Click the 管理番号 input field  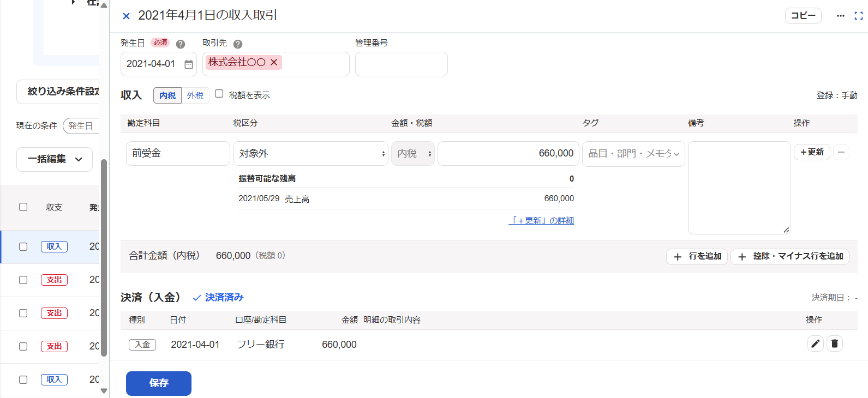point(402,64)
